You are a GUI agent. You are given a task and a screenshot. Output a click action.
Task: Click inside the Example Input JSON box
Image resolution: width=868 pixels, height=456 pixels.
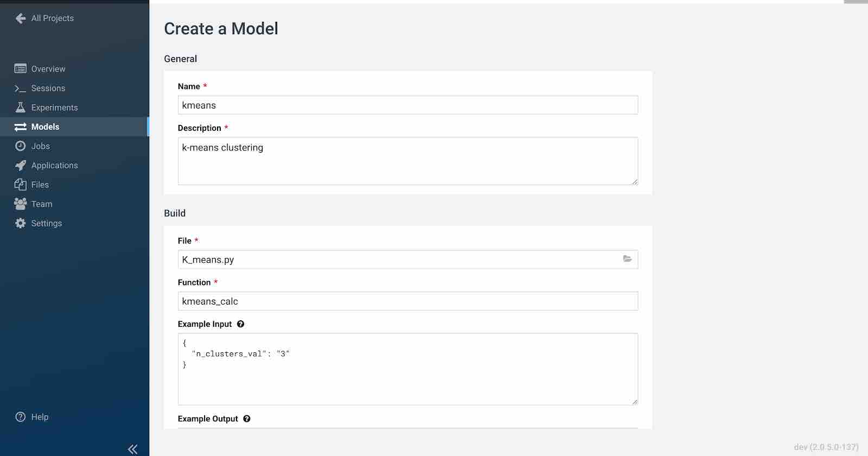pyautogui.click(x=408, y=369)
